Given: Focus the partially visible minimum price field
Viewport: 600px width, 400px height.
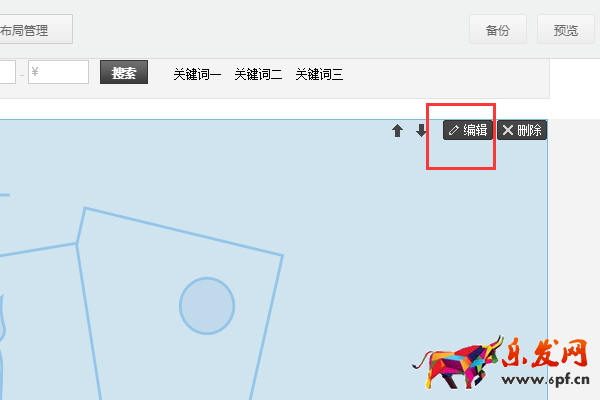Looking at the screenshot, I should [8, 72].
